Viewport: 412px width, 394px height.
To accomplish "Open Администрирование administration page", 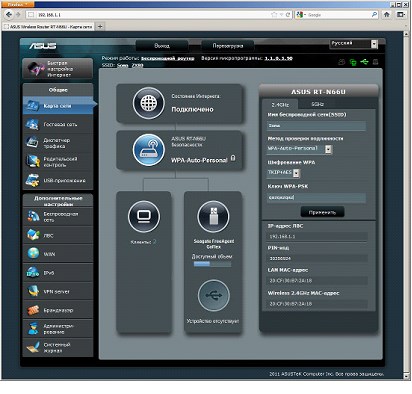I will [x=58, y=329].
